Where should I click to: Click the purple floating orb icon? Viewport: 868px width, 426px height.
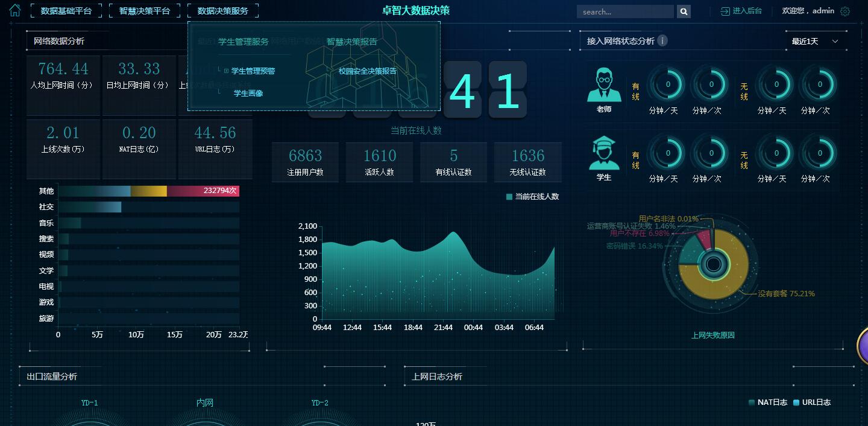863,346
